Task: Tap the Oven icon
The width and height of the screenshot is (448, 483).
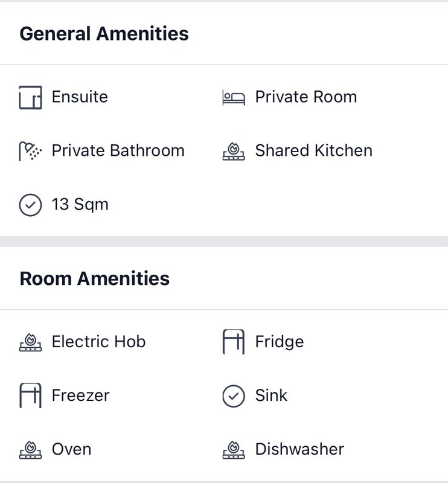Action: tap(30, 450)
